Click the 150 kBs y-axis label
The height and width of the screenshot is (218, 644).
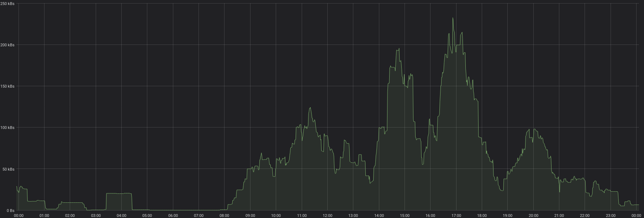click(x=7, y=86)
